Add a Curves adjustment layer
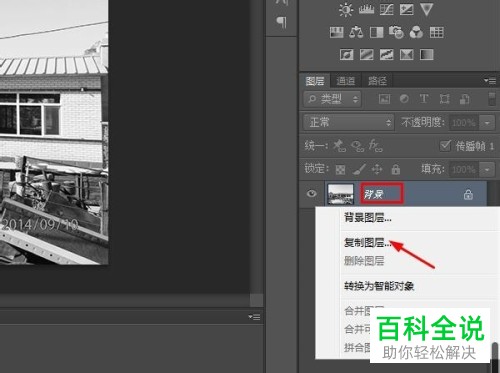Viewport: 500px width, 373px height. [x=387, y=10]
